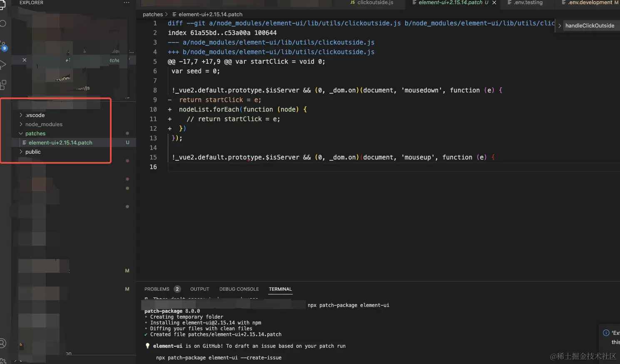Click 'npx patch-package element-ui' terminal command

(349, 305)
